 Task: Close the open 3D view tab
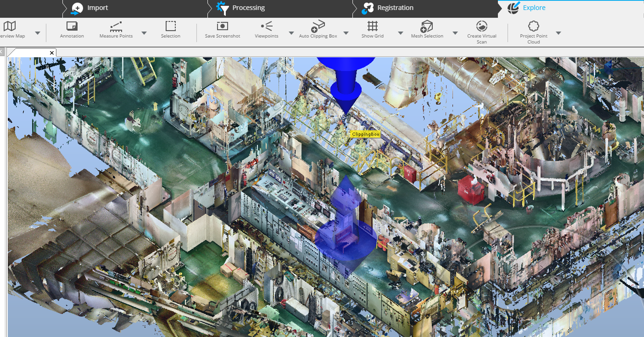click(x=52, y=53)
